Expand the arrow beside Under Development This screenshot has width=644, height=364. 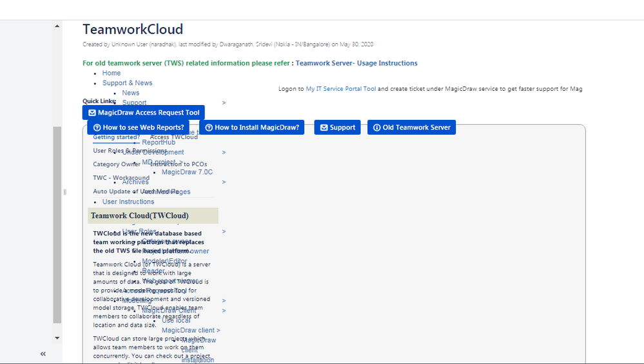[x=224, y=152]
